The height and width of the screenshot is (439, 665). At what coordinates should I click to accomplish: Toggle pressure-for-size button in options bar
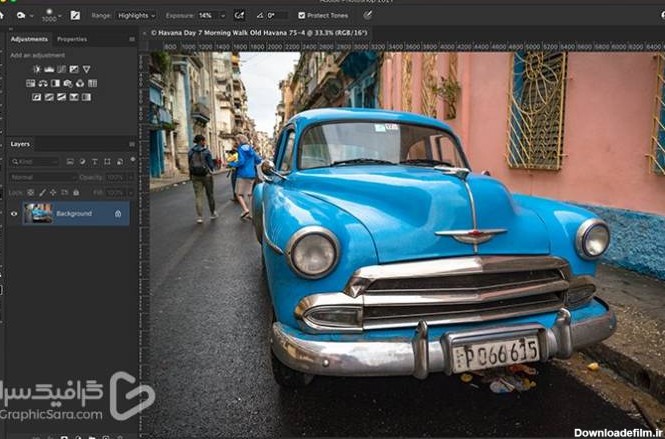click(368, 15)
